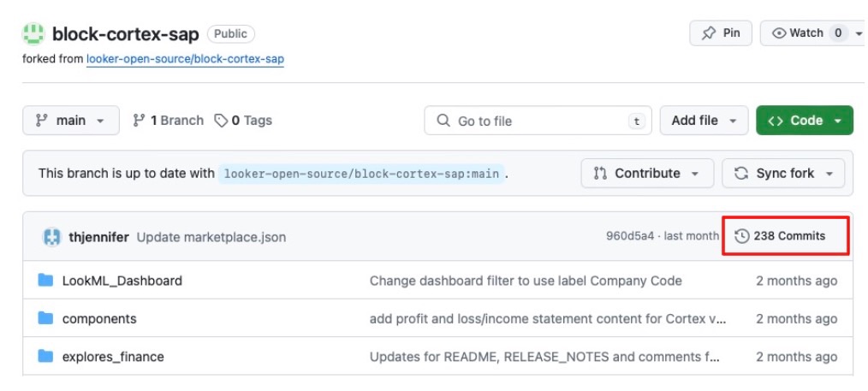Viewport: 868px width, 391px height.
Task: Click the looker-open-source/block-cortex-sap:main upstream link
Action: [361, 174]
